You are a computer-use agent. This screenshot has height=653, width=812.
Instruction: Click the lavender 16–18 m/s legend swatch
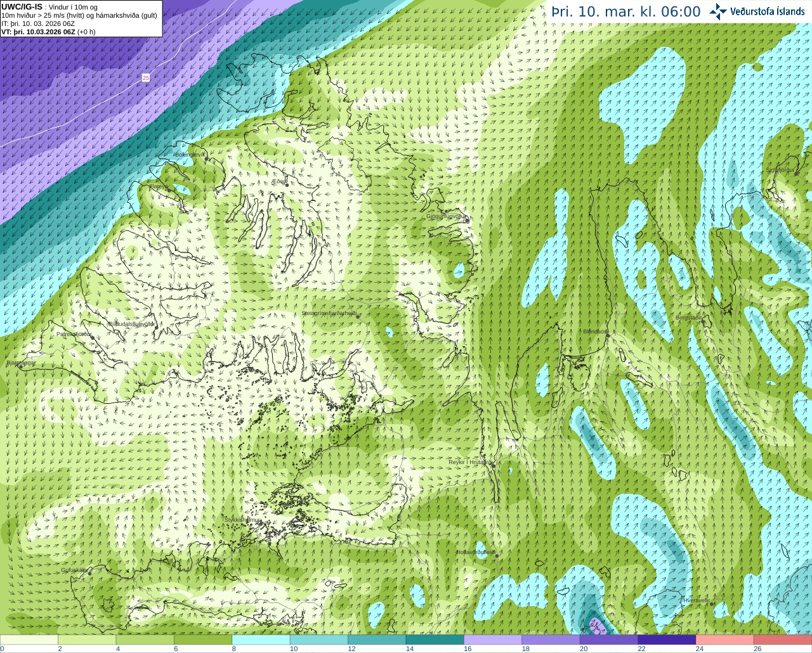[493, 640]
